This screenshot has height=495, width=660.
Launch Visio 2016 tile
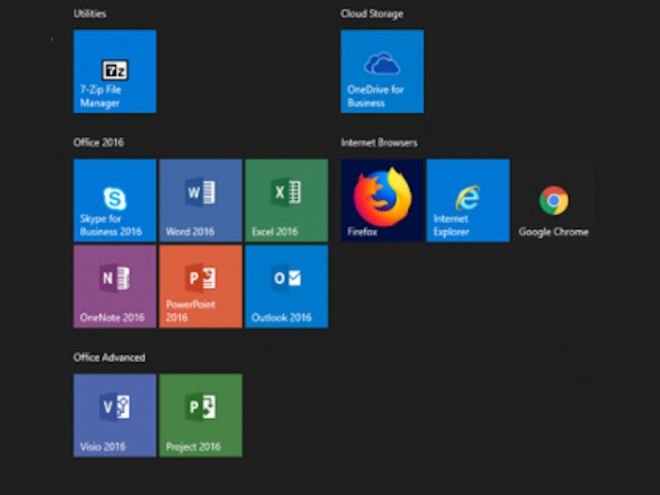115,415
